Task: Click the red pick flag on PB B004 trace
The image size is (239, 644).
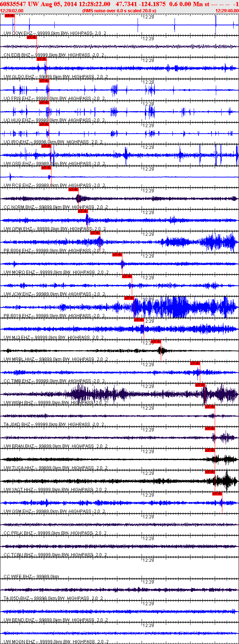Action: 95,233
